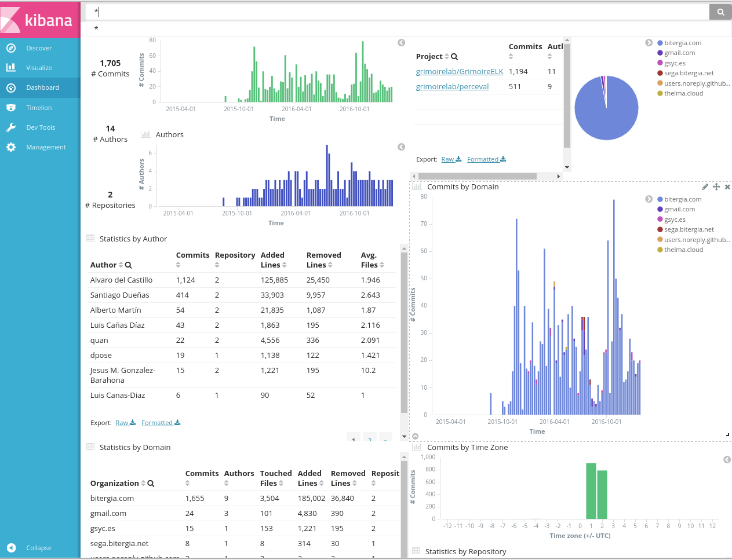Collapse the Commits by Domain chart legend
Screen dimensions: 732x560
click(x=649, y=199)
